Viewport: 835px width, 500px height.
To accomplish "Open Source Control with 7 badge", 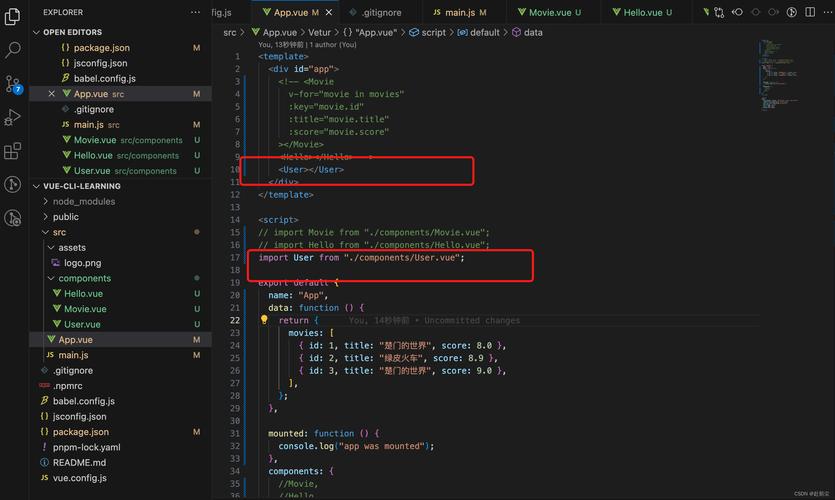I will tap(13, 84).
